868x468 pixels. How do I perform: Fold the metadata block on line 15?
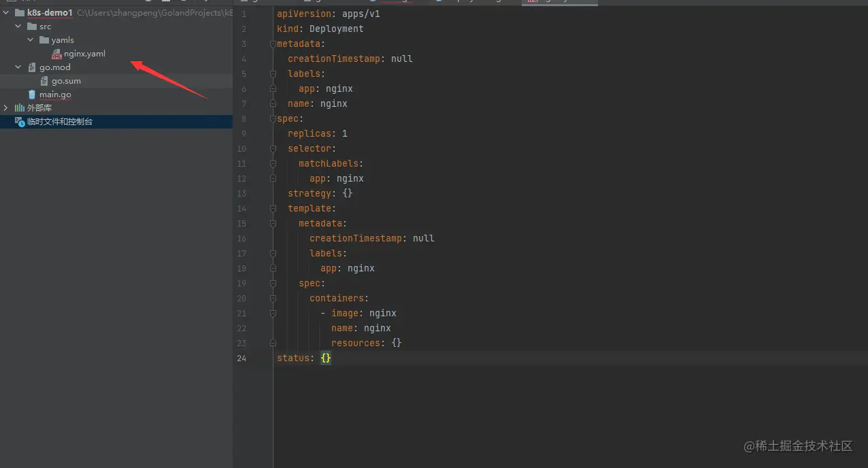pyautogui.click(x=273, y=224)
